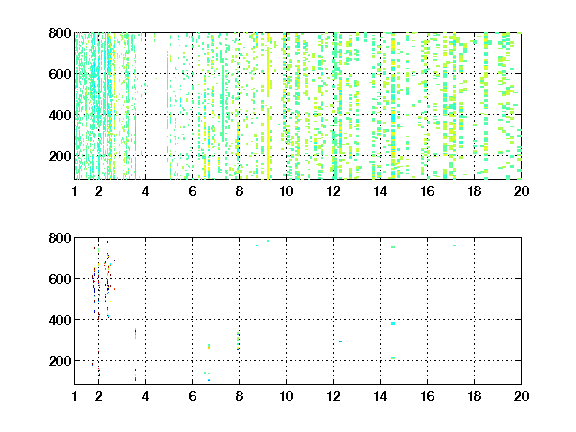Click the 200 y-axis label of bottom plot
Screen dimensions: 576x432
coord(60,361)
